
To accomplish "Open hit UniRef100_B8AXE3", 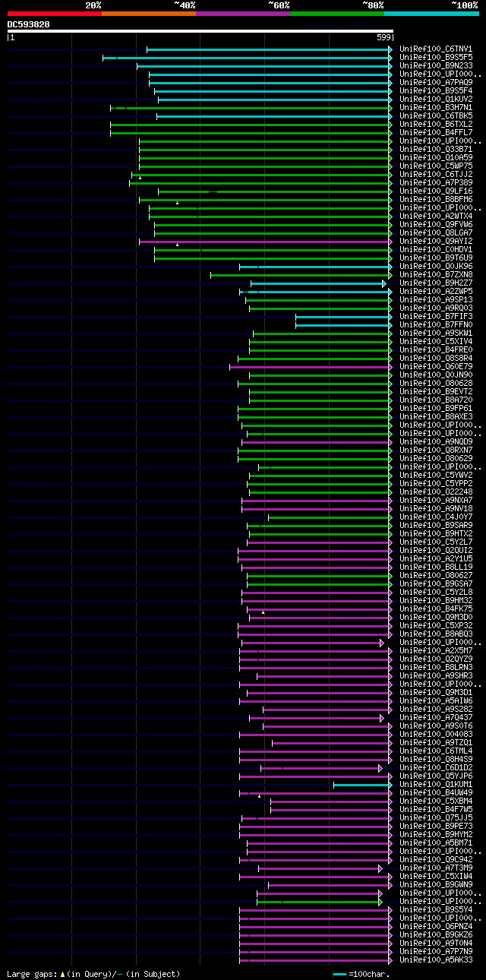I will pyautogui.click(x=436, y=417).
